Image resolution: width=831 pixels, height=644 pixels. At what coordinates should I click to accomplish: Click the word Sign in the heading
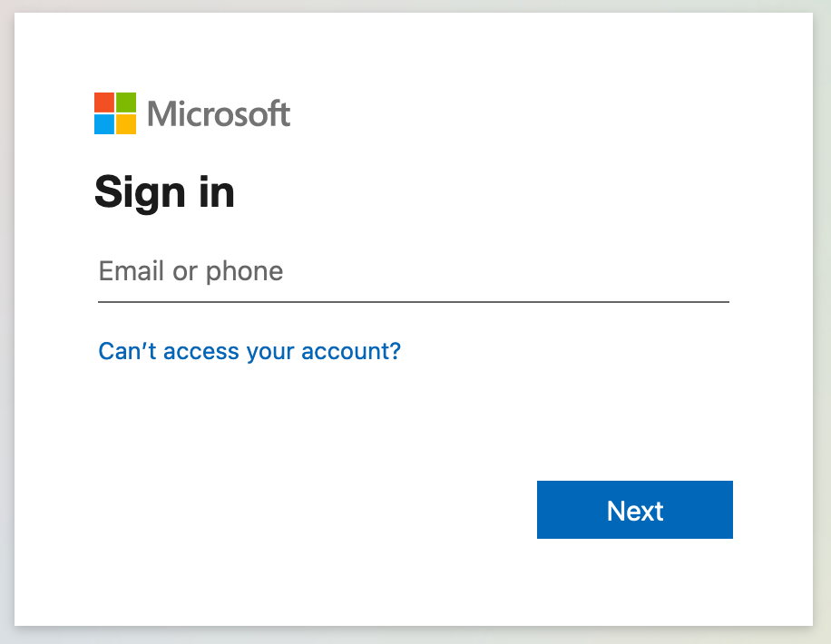coord(140,193)
